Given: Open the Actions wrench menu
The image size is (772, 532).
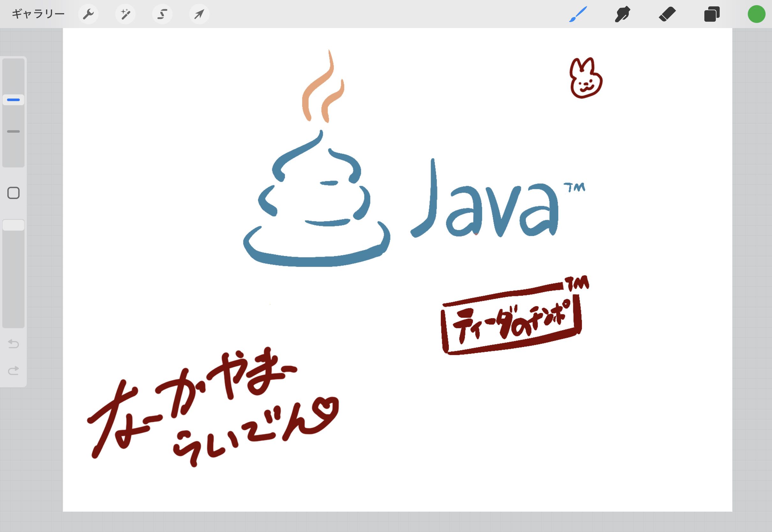Looking at the screenshot, I should click(x=88, y=14).
